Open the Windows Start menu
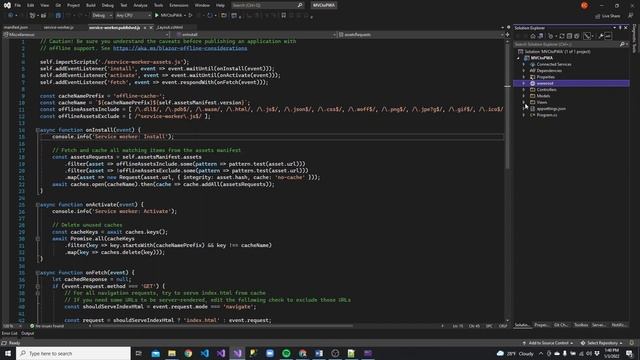 click(x=8, y=353)
